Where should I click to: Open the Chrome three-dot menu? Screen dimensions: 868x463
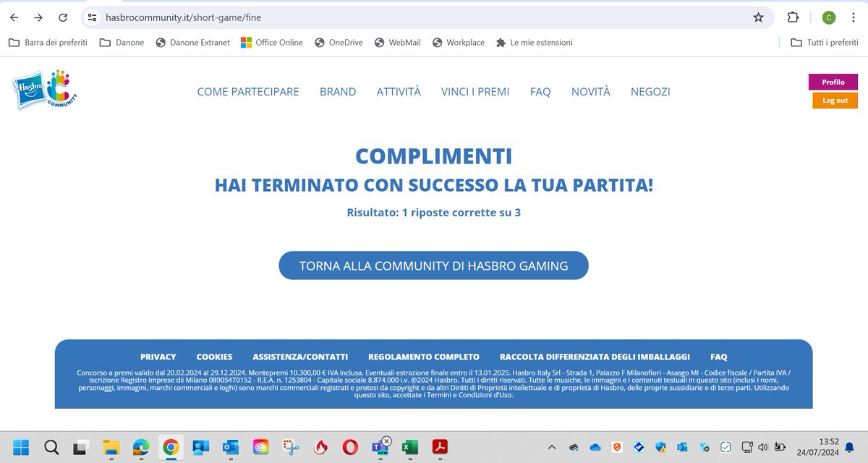pos(855,17)
